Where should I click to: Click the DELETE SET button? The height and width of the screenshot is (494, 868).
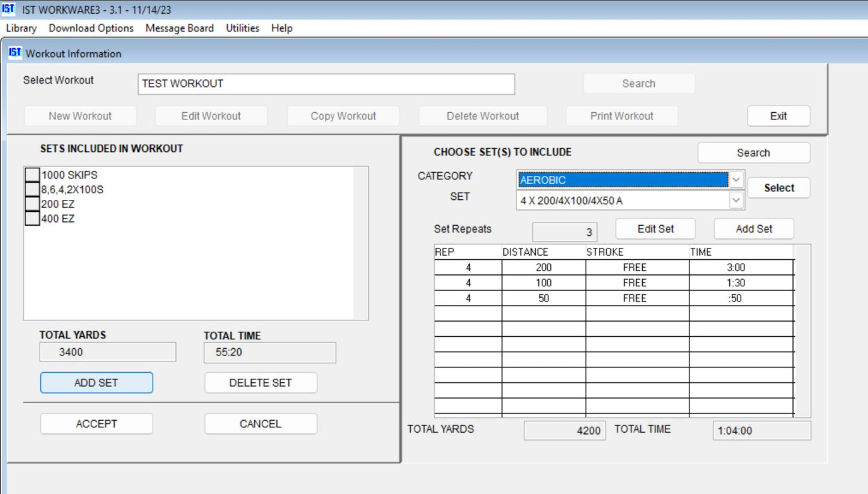coord(261,383)
